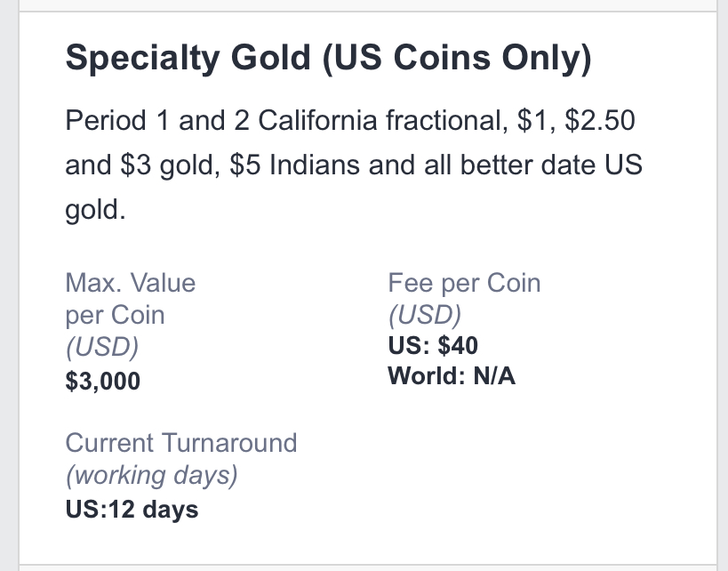The image size is (728, 571).
Task: Click the $3,000 maximum value amount
Action: tap(102, 381)
